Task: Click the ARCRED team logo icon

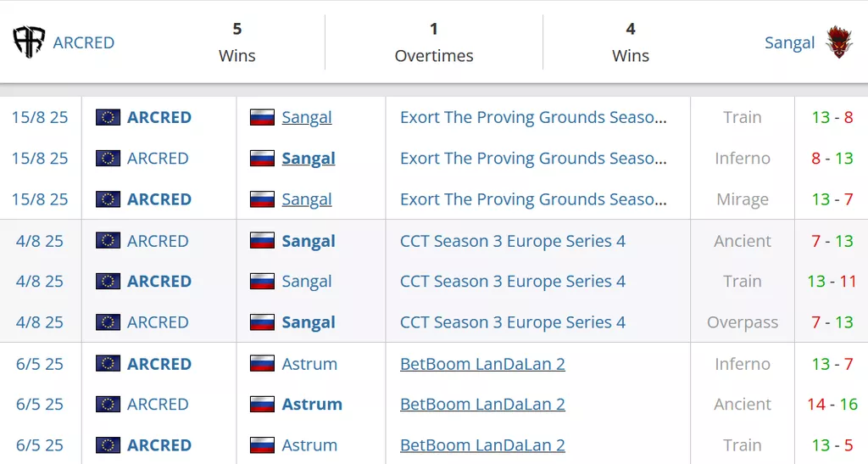Action: click(29, 42)
